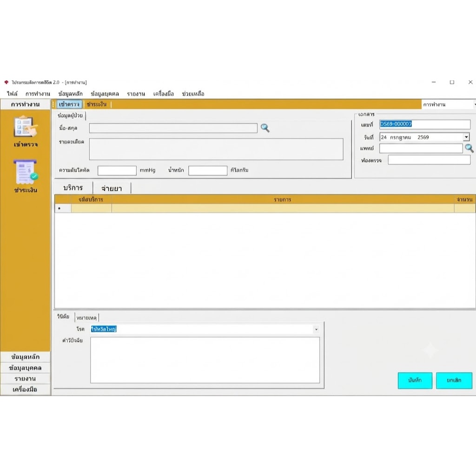Screen dimensions: 476x476
Task: Open the เครื่องมือ sidebar section
Action: 25,389
